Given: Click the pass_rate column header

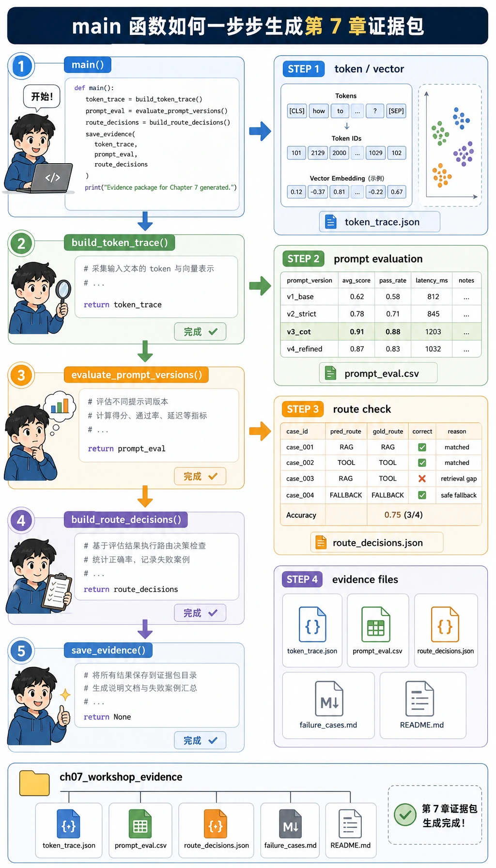Looking at the screenshot, I should (393, 280).
